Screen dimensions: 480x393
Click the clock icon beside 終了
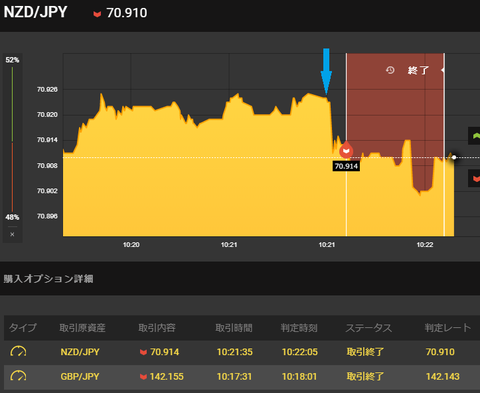(390, 70)
